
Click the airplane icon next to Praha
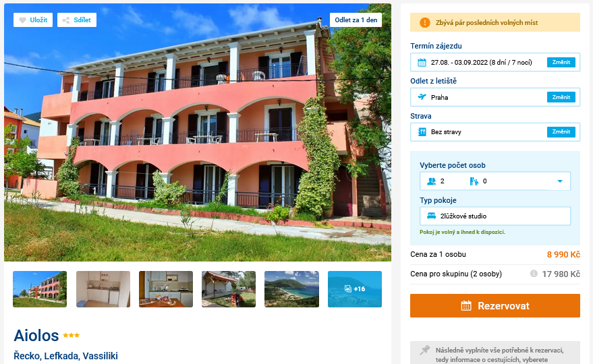click(422, 97)
